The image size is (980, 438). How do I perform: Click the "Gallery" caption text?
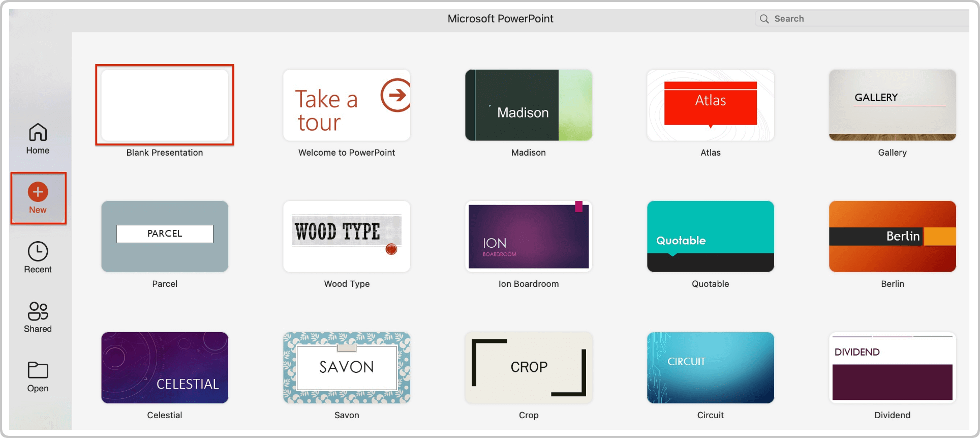pos(893,153)
